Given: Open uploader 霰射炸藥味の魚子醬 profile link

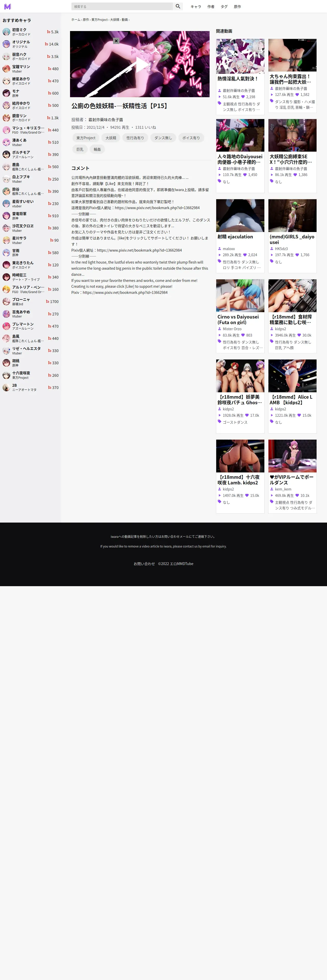Looking at the screenshot, I should pos(105,120).
